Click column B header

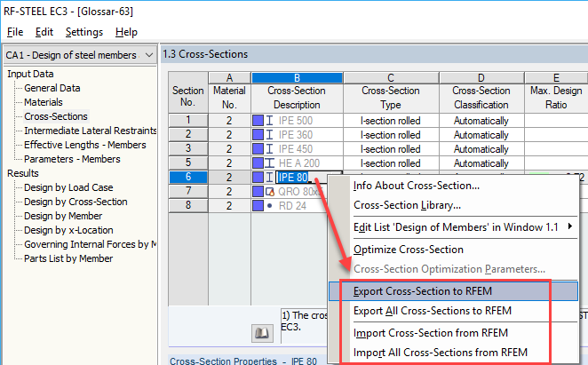(x=297, y=78)
